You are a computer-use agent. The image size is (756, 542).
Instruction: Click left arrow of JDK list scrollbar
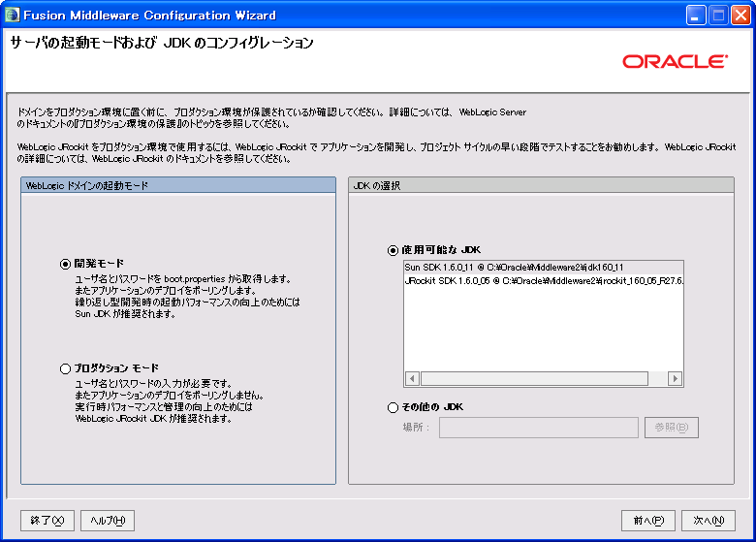click(412, 378)
